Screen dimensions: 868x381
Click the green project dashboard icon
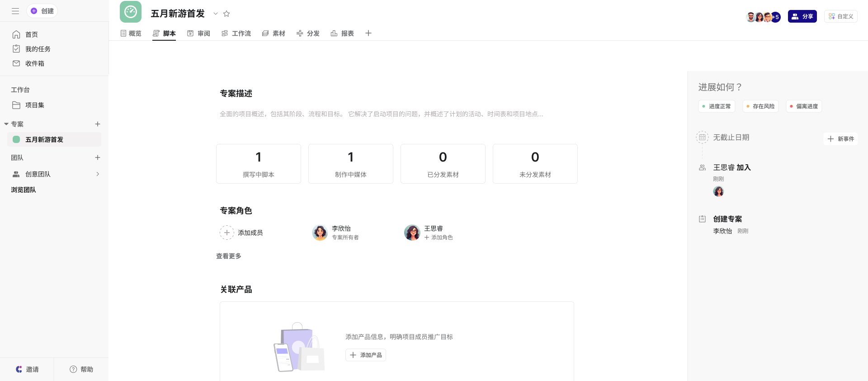[131, 12]
